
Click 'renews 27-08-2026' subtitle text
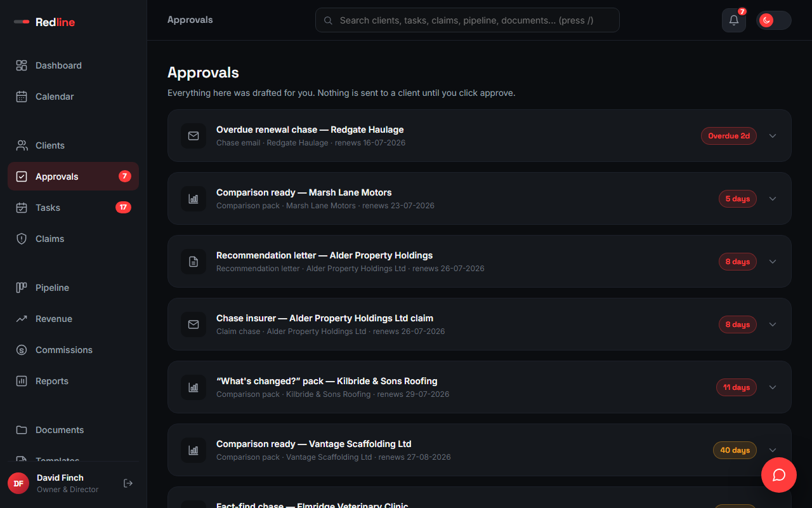click(x=415, y=457)
